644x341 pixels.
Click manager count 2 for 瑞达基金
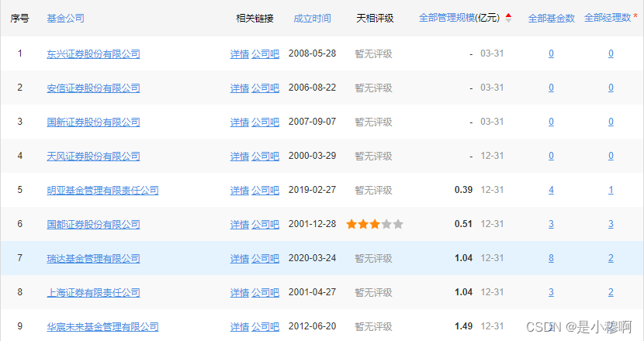[611, 258]
